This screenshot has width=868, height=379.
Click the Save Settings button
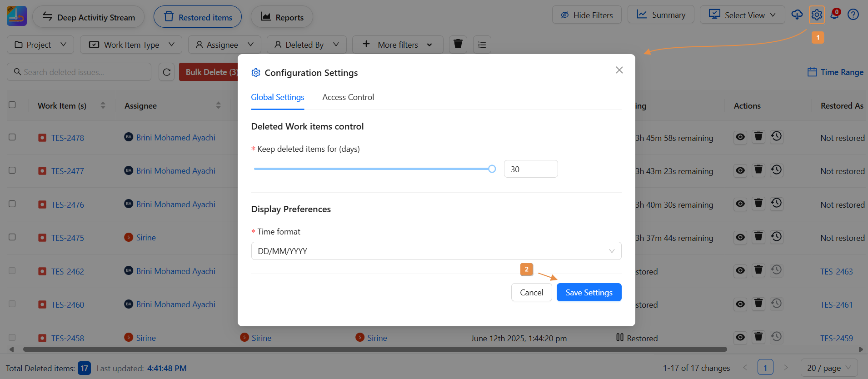click(x=589, y=292)
